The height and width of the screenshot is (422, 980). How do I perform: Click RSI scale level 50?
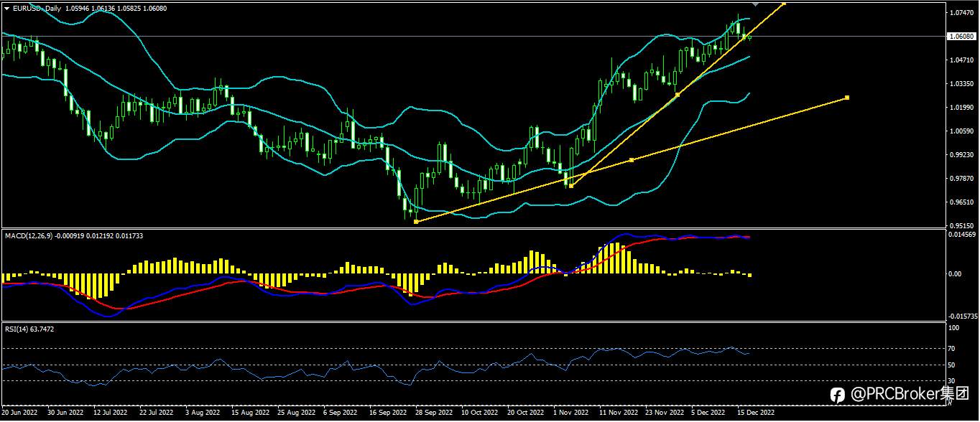coord(952,365)
